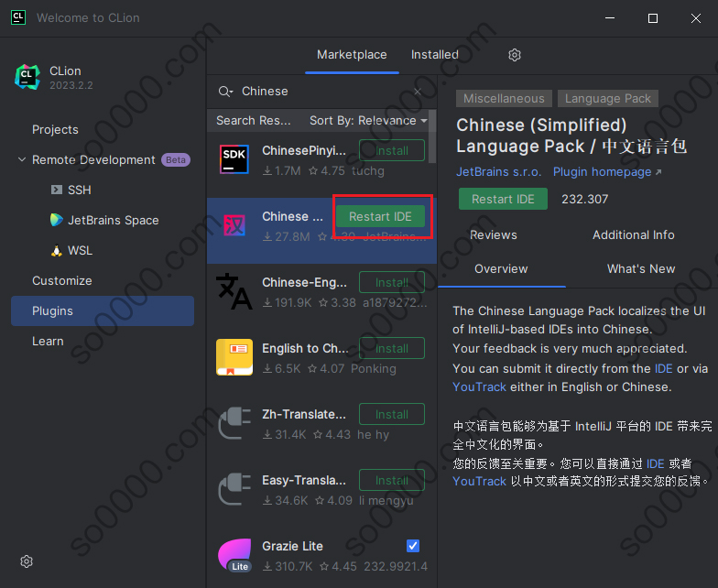Install the English to Chinese plugin
The image size is (718, 588).
tap(392, 348)
